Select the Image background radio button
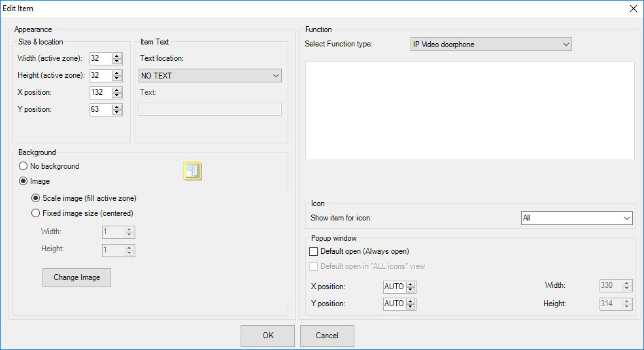The image size is (644, 350). tap(24, 181)
